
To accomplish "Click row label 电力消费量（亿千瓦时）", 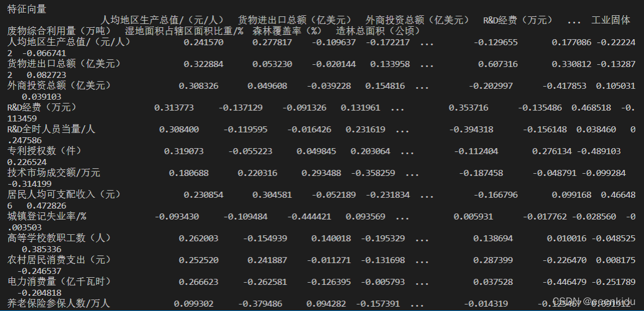I will pos(59,282).
